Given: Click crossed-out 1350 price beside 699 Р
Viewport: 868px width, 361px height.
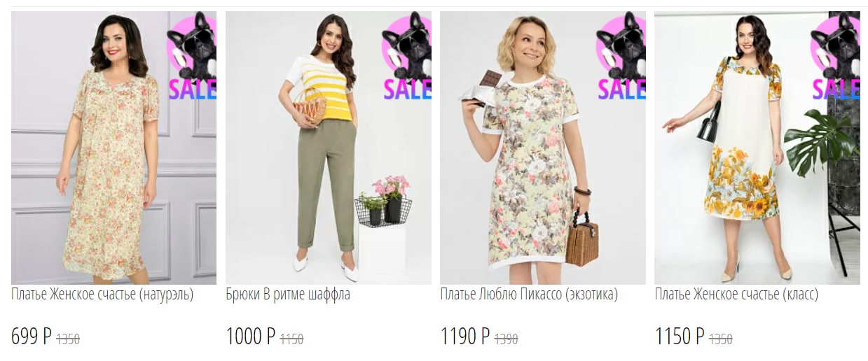Looking at the screenshot, I should tap(68, 339).
